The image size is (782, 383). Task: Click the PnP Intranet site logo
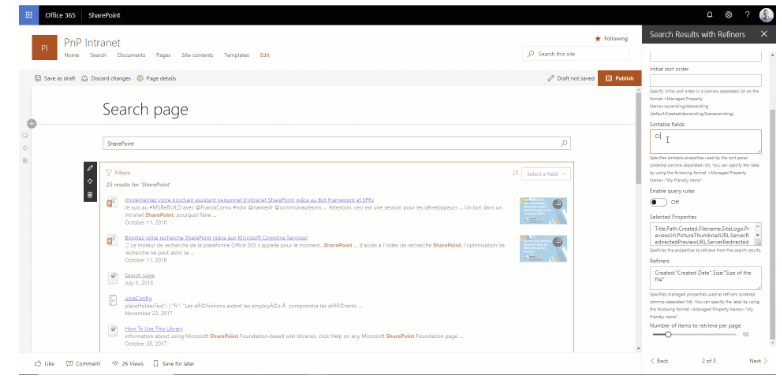[44, 47]
